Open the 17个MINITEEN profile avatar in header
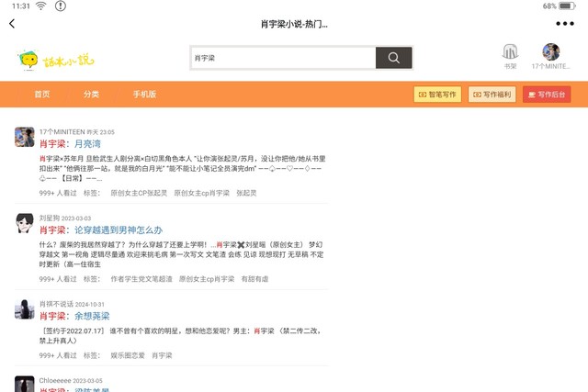The image size is (588, 392). [551, 53]
